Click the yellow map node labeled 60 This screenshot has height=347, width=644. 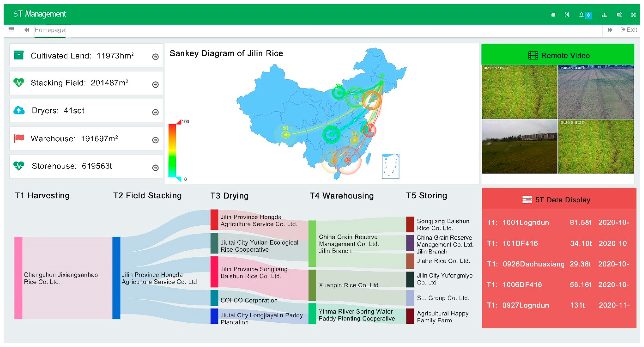(x=354, y=140)
